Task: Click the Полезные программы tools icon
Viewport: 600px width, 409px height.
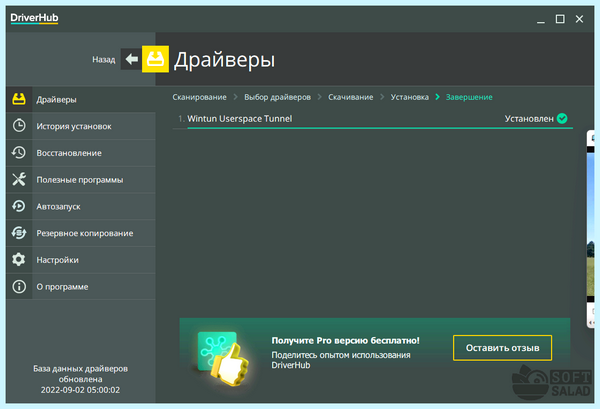Action: coord(19,179)
